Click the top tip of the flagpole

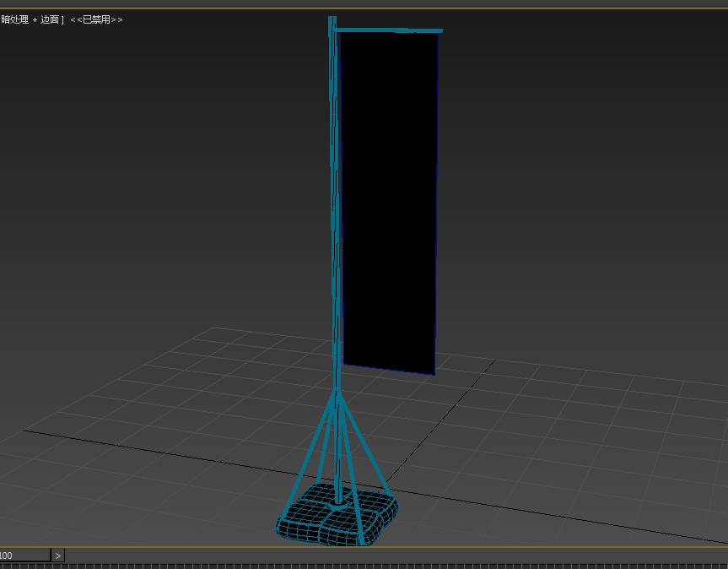(332, 19)
